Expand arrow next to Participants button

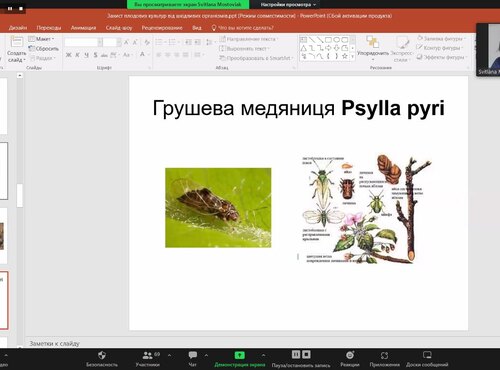(169, 355)
